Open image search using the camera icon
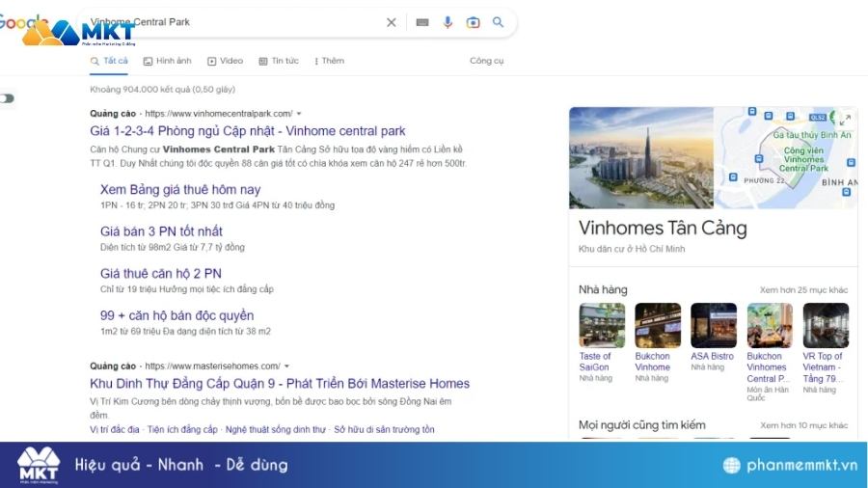Screen dimensions: 868x488 click(x=473, y=22)
